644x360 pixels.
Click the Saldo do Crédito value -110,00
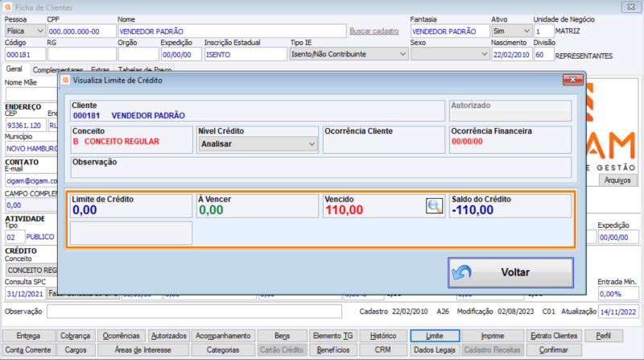click(x=473, y=210)
